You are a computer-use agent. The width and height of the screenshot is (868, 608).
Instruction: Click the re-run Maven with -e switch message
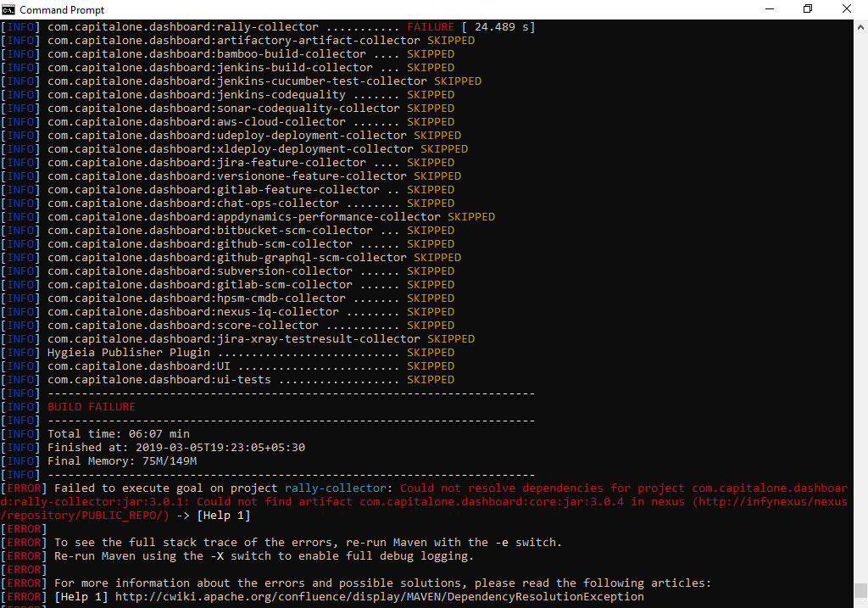click(x=305, y=542)
